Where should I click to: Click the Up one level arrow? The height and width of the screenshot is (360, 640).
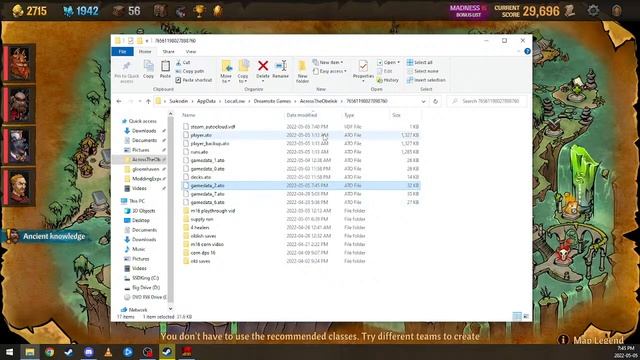pyautogui.click(x=149, y=101)
